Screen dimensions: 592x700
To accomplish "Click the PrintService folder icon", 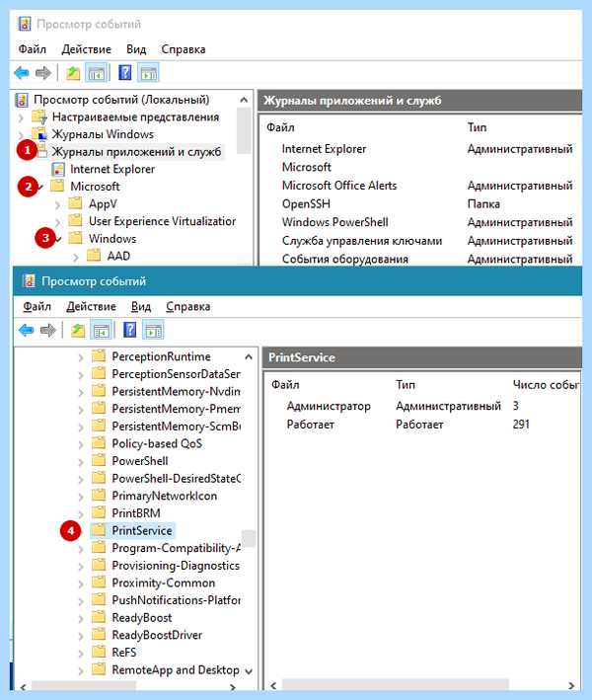I will (x=98, y=530).
